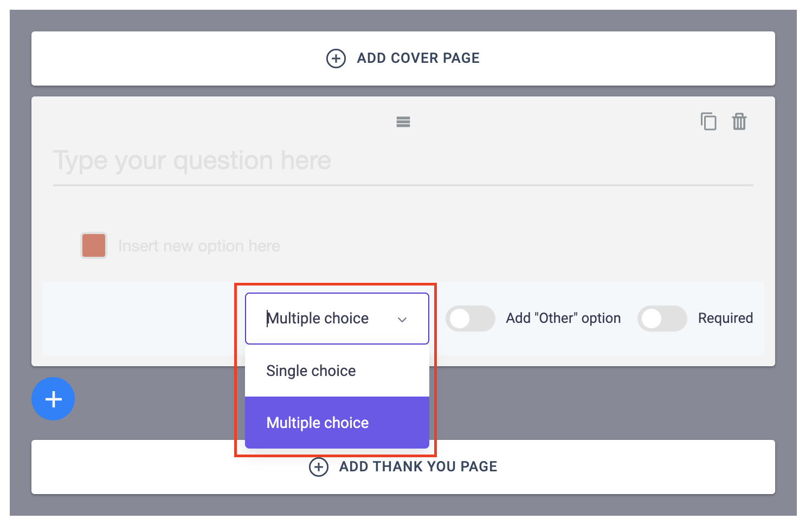Image resolution: width=812 pixels, height=532 pixels.
Task: Collapse dropdown using the chevron arrow
Action: [402, 320]
